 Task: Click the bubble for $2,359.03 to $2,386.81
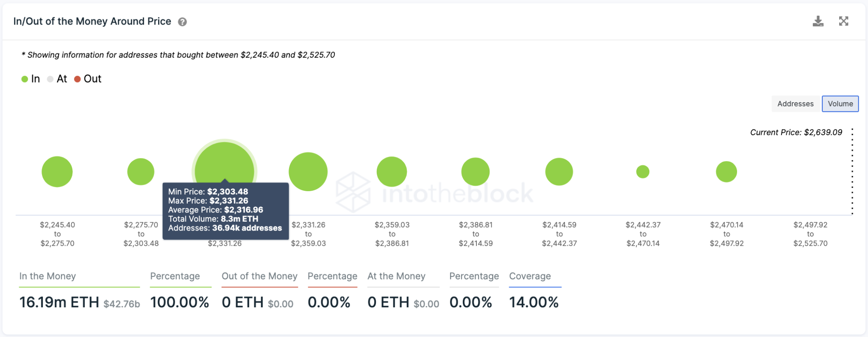pyautogui.click(x=392, y=172)
